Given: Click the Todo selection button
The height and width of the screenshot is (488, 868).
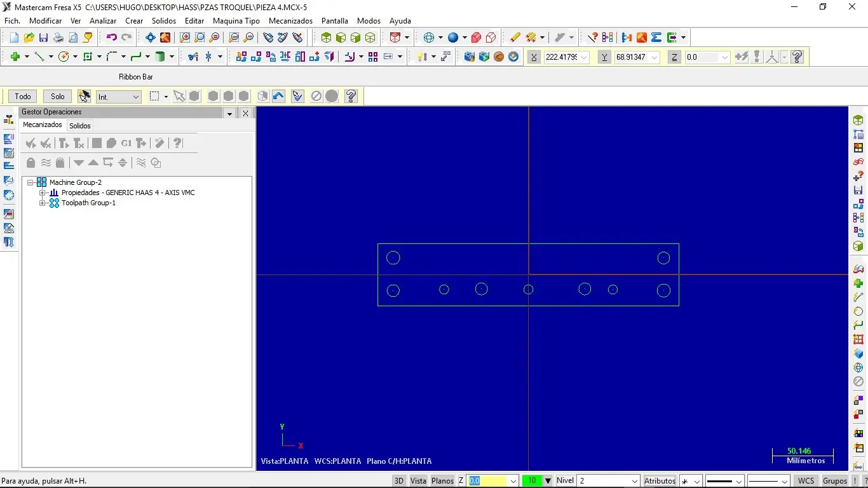Looking at the screenshot, I should pyautogui.click(x=23, y=97).
